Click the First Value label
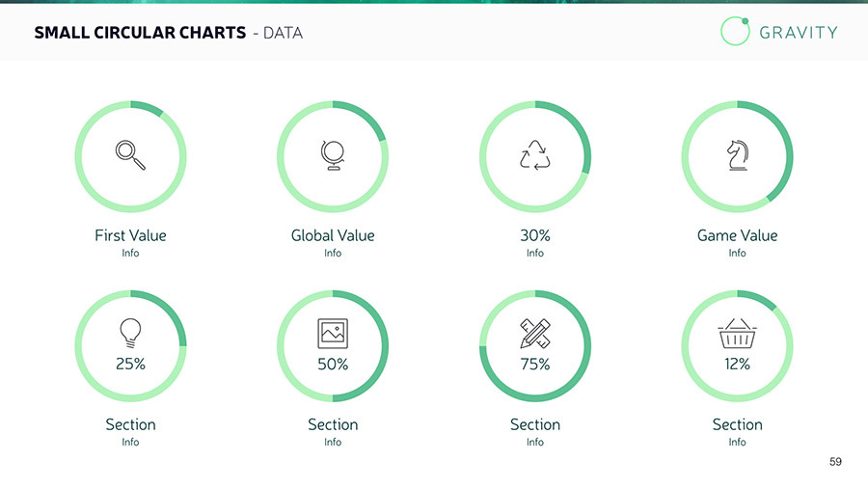 (x=130, y=235)
